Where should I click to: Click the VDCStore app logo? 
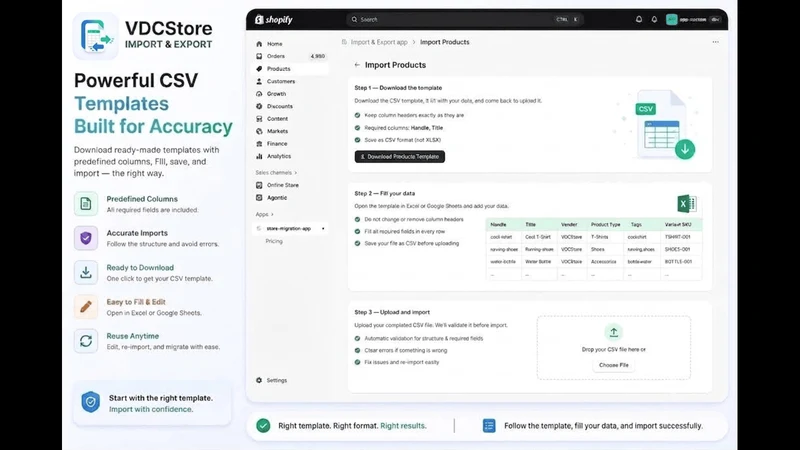pyautogui.click(x=95, y=36)
